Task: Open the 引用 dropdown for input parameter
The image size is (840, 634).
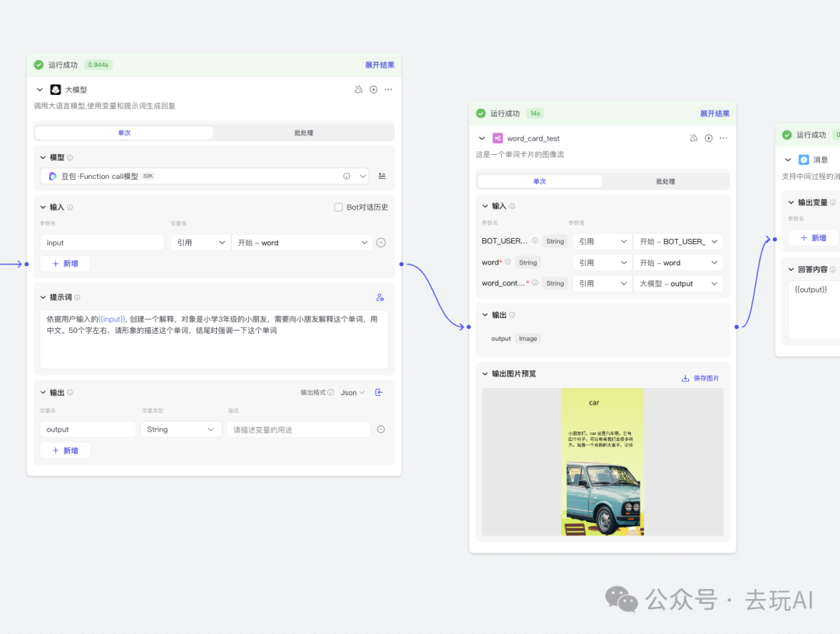Action: click(x=201, y=243)
